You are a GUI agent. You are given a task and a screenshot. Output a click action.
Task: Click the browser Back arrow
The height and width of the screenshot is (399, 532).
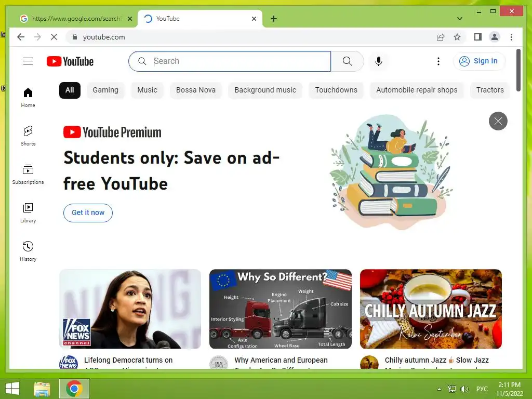coord(21,37)
